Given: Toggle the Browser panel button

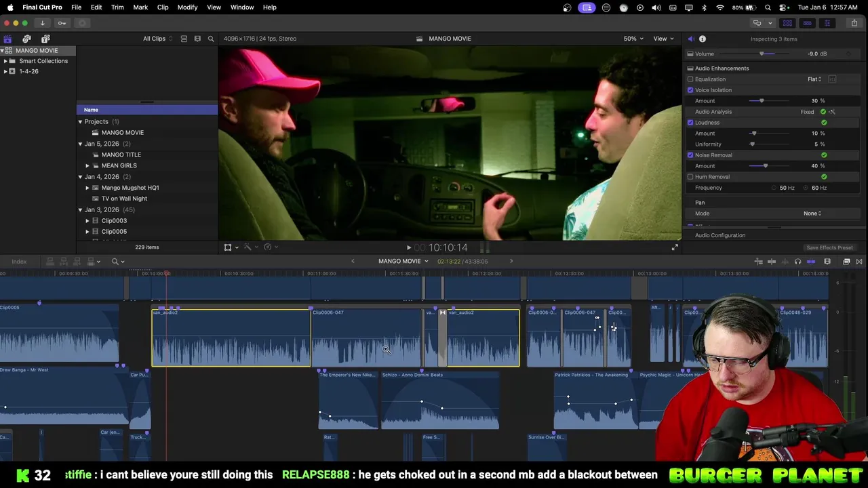Looking at the screenshot, I should 787,23.
